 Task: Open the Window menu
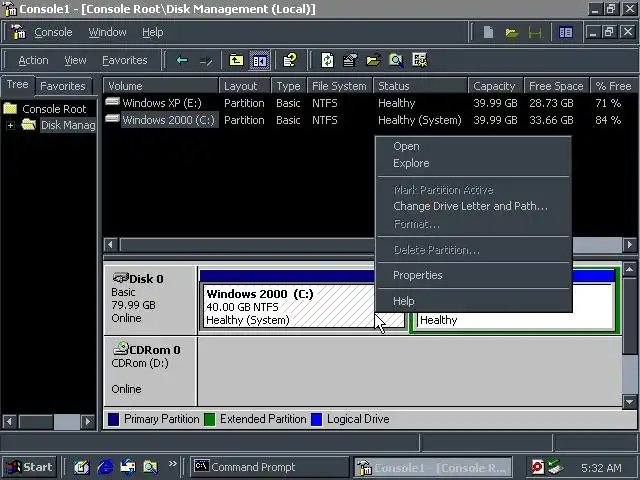107,32
